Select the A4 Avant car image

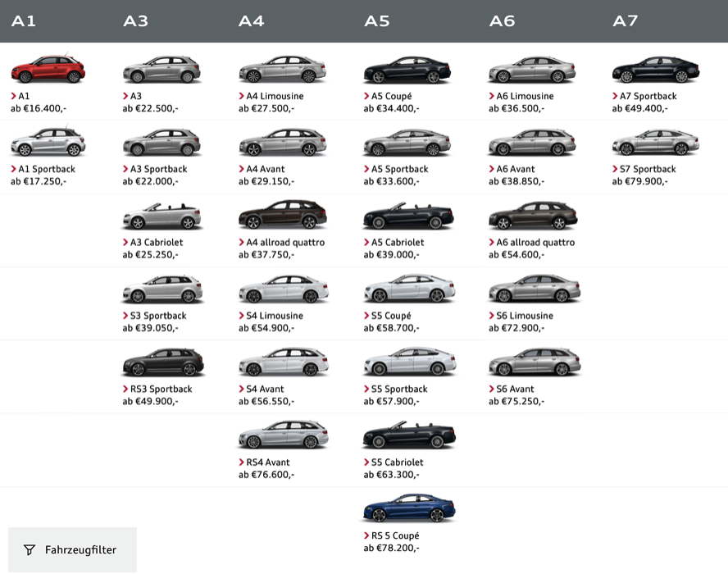click(x=283, y=142)
